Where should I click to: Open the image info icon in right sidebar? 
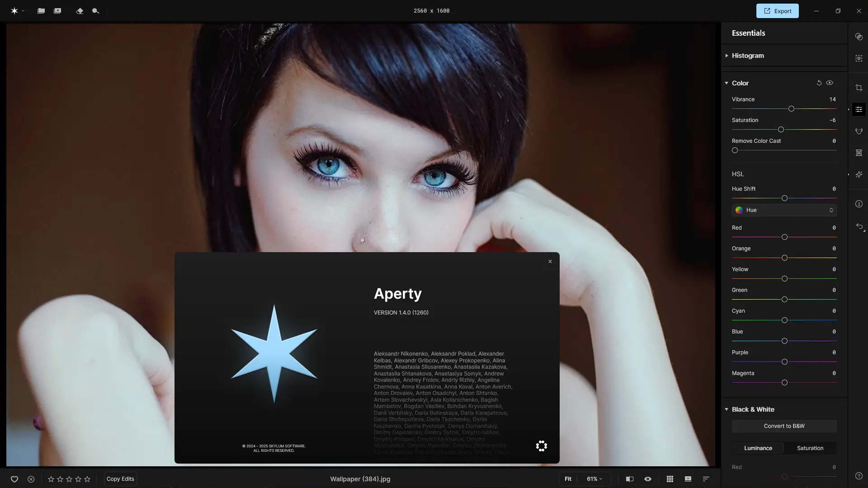coord(859,204)
